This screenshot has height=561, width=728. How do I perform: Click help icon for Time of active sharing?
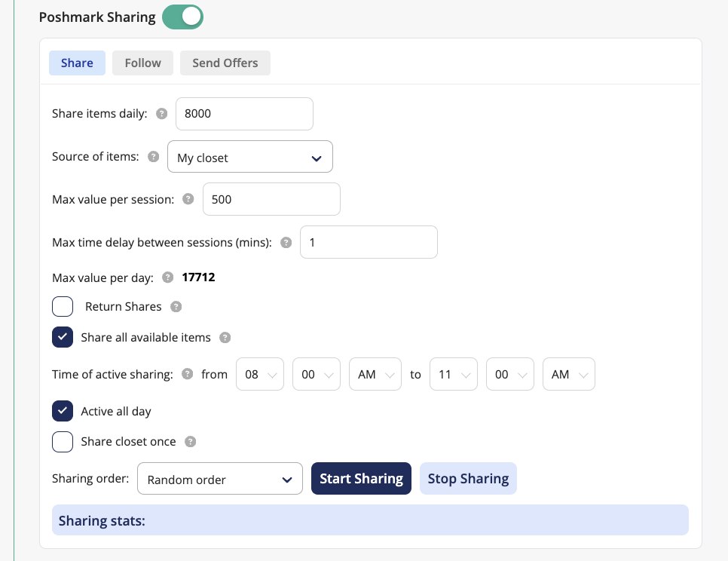coord(187,374)
